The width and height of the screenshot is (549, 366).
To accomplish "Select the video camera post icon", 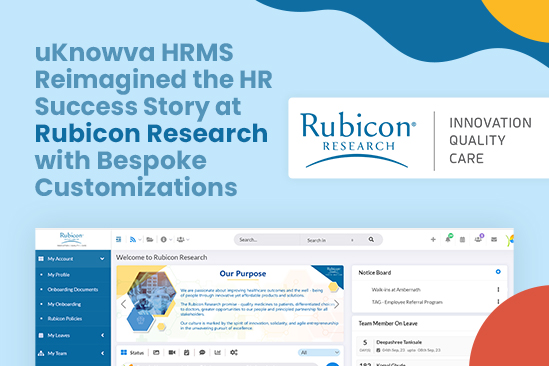I will coord(172,352).
